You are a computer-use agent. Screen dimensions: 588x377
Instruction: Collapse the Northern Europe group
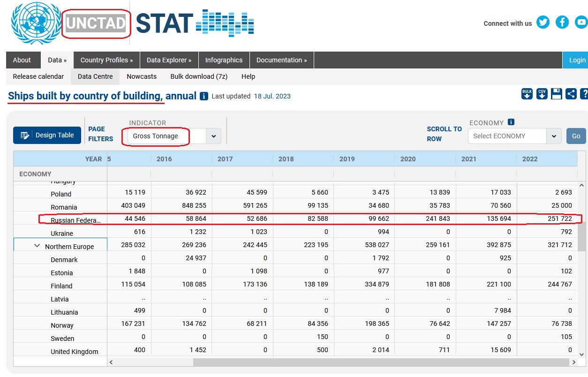pos(37,246)
